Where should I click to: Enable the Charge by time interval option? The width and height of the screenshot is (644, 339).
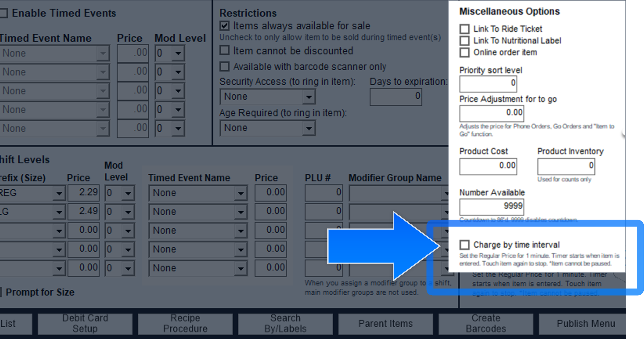pyautogui.click(x=465, y=245)
